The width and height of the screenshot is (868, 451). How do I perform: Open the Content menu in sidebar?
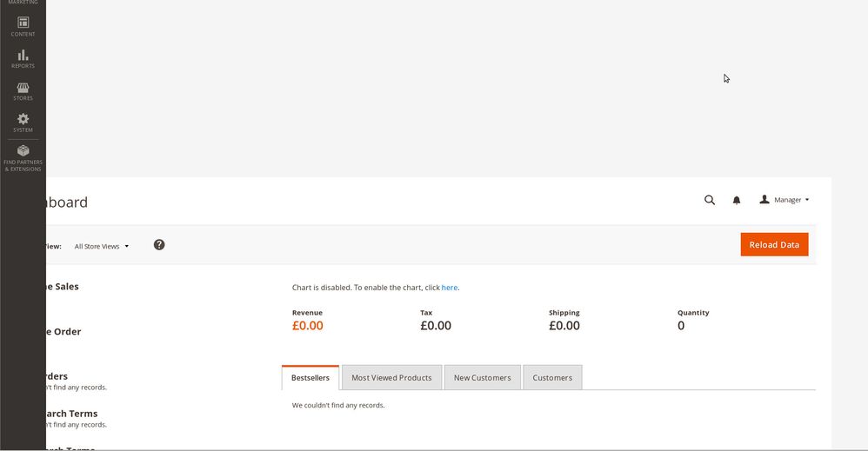pyautogui.click(x=23, y=26)
